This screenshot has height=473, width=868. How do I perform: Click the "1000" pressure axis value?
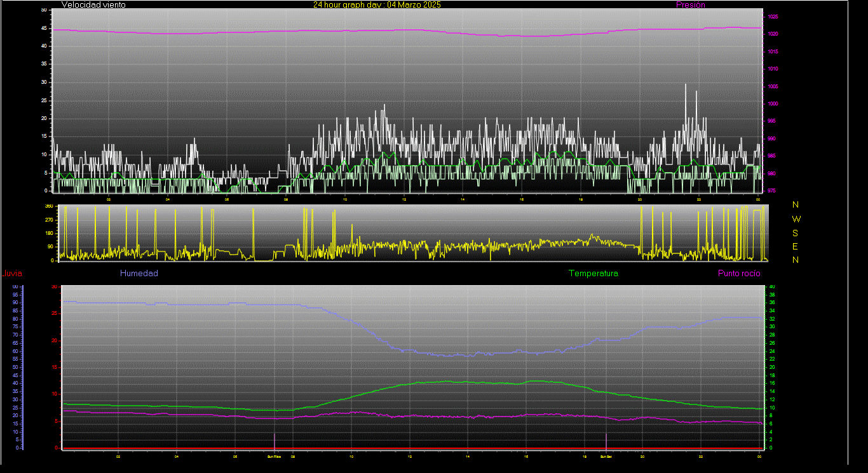pyautogui.click(x=772, y=104)
